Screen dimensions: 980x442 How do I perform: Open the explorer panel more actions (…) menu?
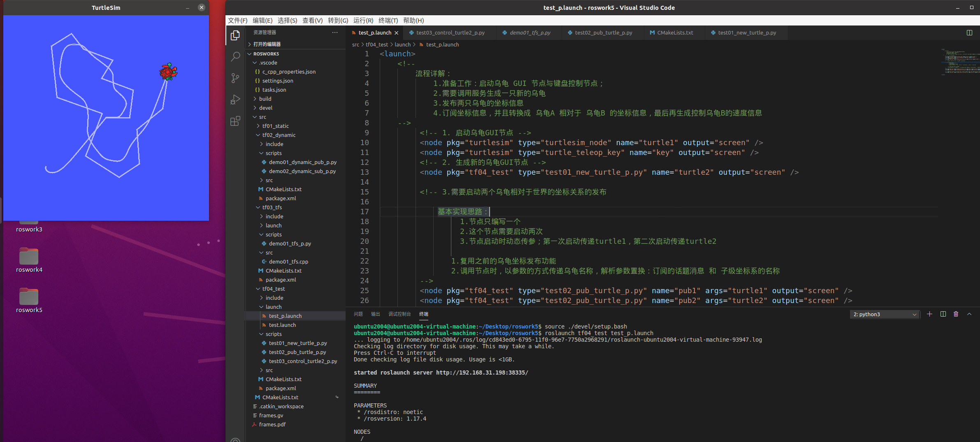335,32
